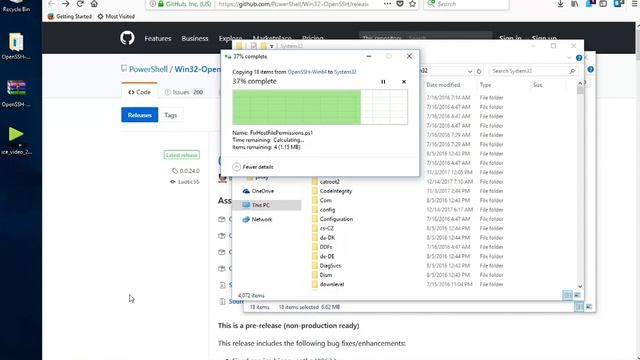The width and height of the screenshot is (640, 360).
Task: Open the System32 address bar history dropdown
Action: point(470,71)
